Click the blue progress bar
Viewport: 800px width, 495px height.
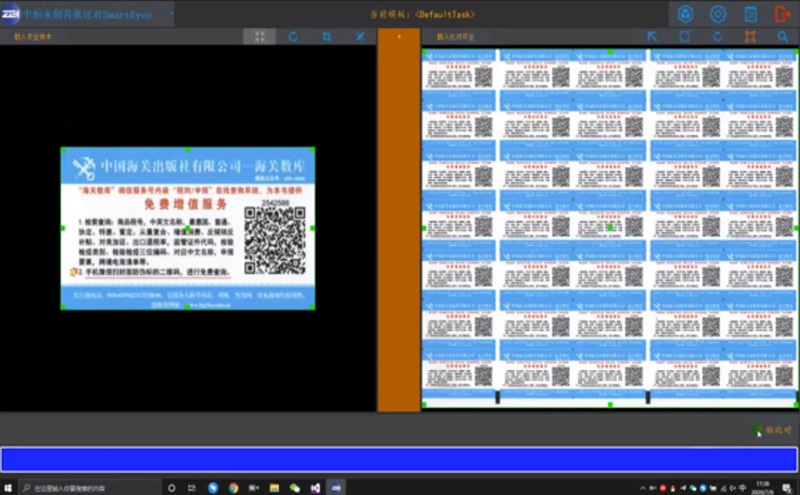(399, 459)
